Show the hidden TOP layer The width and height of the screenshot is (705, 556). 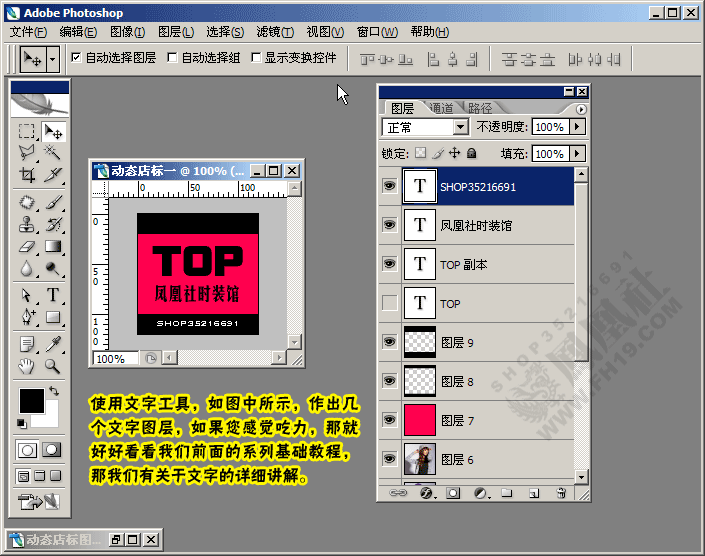pos(389,303)
